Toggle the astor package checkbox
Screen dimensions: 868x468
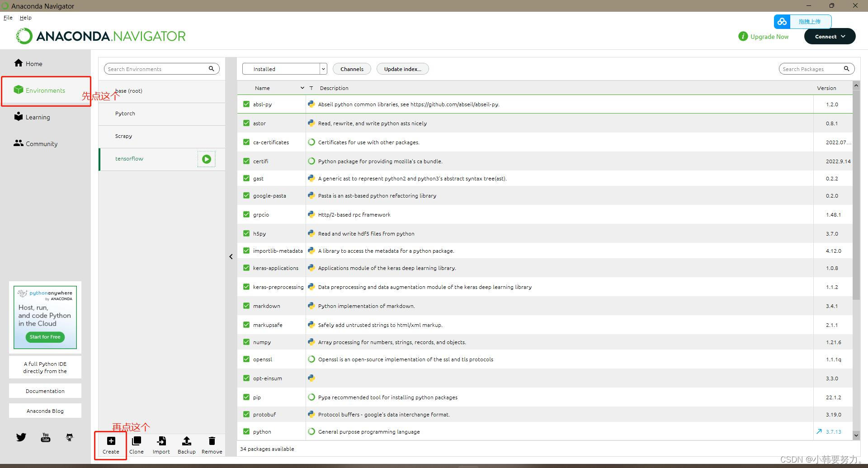(x=246, y=123)
